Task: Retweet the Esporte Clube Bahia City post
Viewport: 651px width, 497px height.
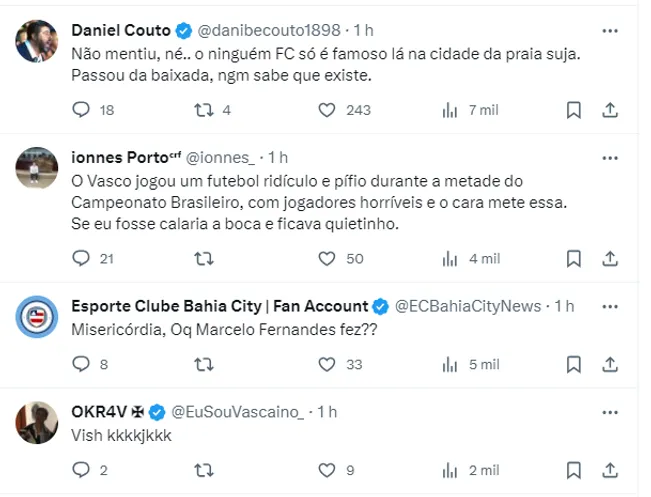Action: (203, 365)
